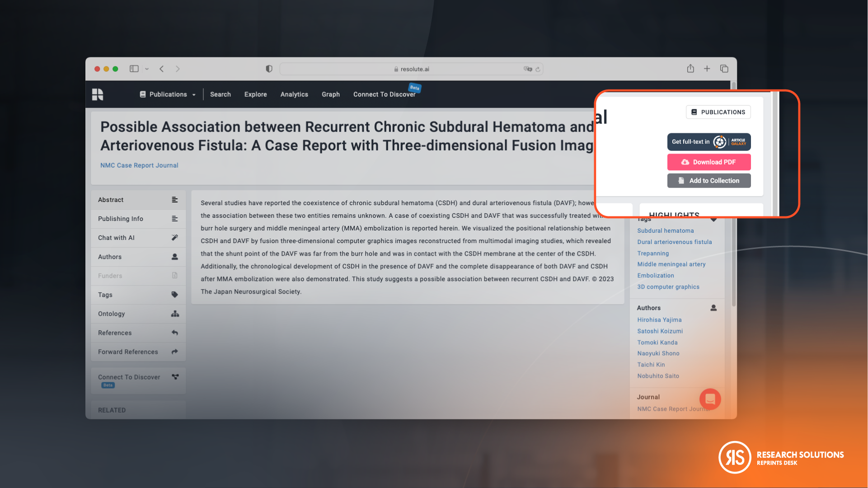Click the Forward References arrow icon
Screen dimensions: 868x488
tap(175, 352)
